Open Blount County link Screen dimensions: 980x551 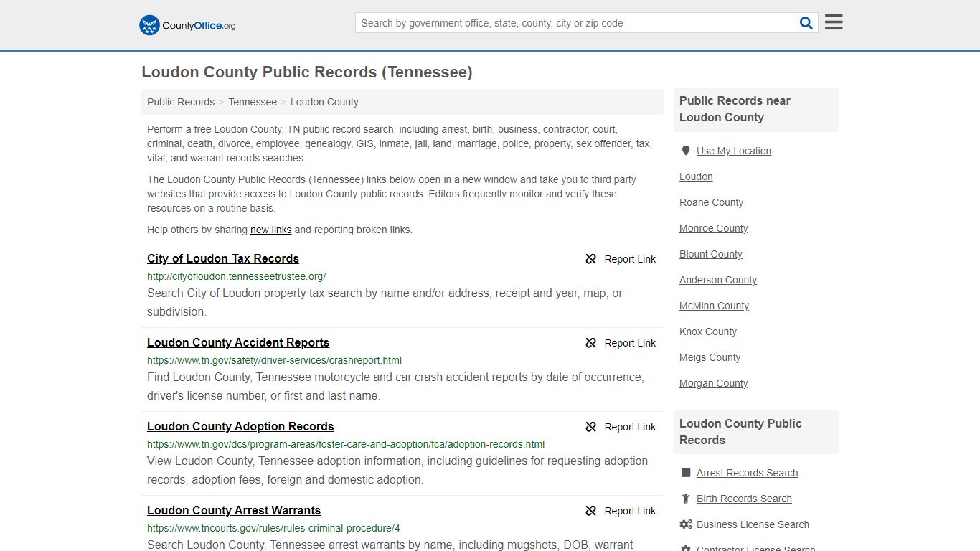(711, 254)
